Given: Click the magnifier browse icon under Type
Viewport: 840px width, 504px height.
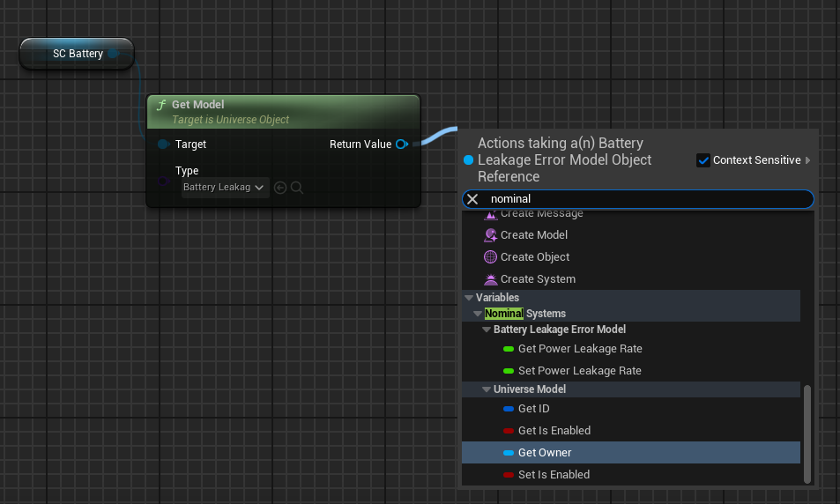Looking at the screenshot, I should click(x=297, y=188).
